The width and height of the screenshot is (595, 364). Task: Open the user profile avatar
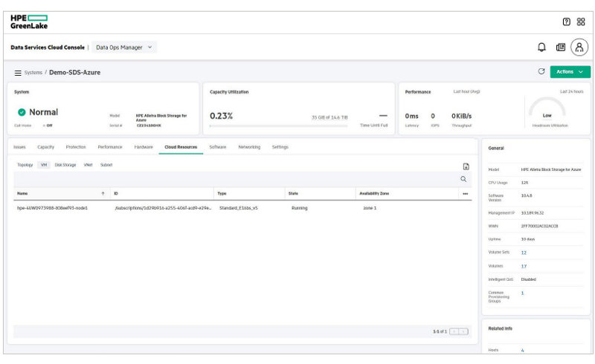(x=579, y=48)
